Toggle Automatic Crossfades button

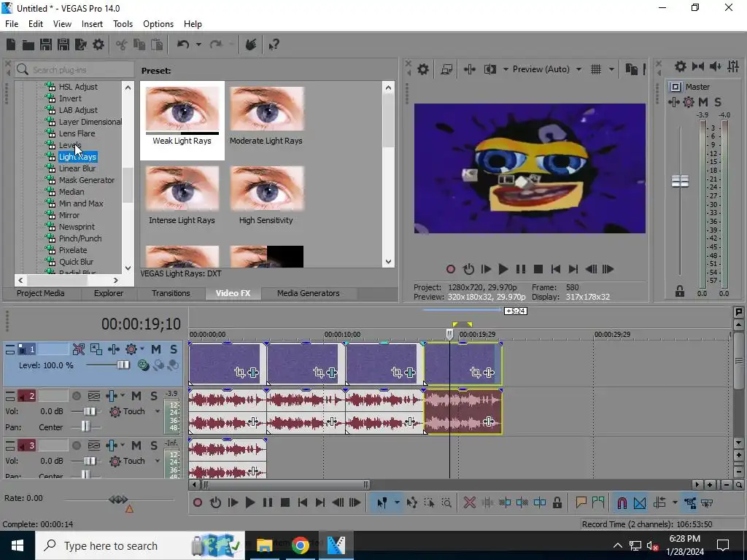tap(640, 503)
